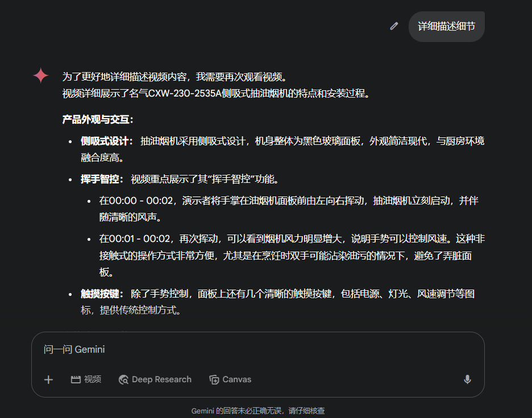Screen dimensions: 532x418
Task: Choose the Canvas label in input bar
Action: (x=236, y=379)
